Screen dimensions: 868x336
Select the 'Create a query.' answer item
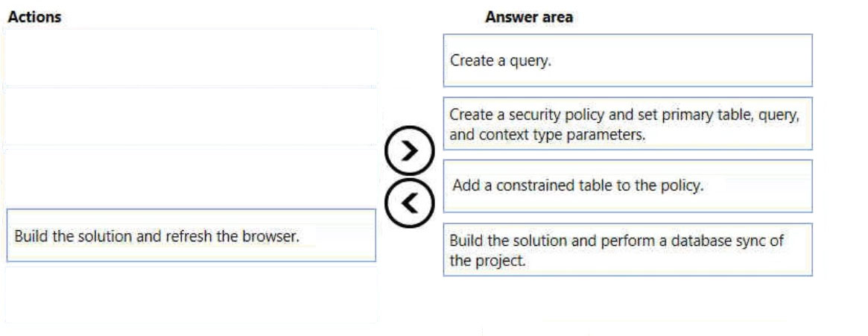(x=628, y=60)
